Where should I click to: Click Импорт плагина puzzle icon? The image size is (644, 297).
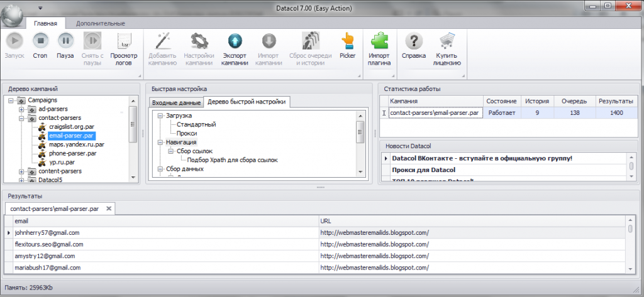(379, 41)
